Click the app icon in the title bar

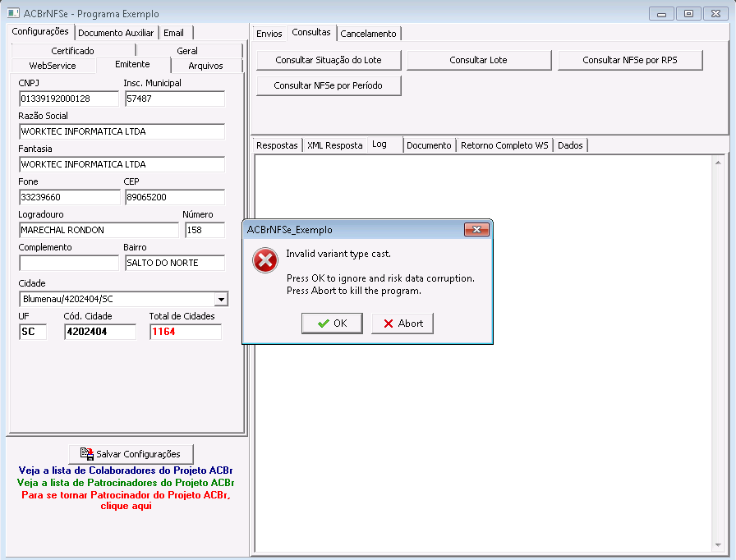pos(13,13)
